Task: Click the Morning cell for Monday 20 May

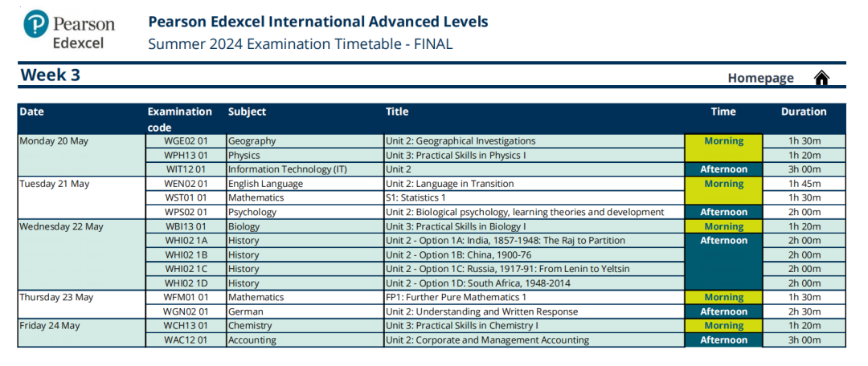Action: [x=723, y=148]
